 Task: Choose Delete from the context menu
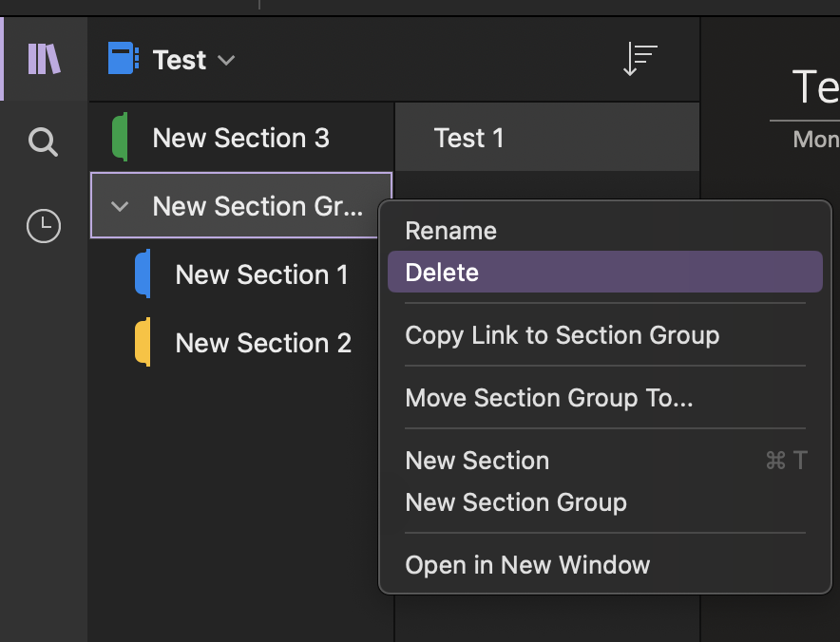pyautogui.click(x=605, y=272)
